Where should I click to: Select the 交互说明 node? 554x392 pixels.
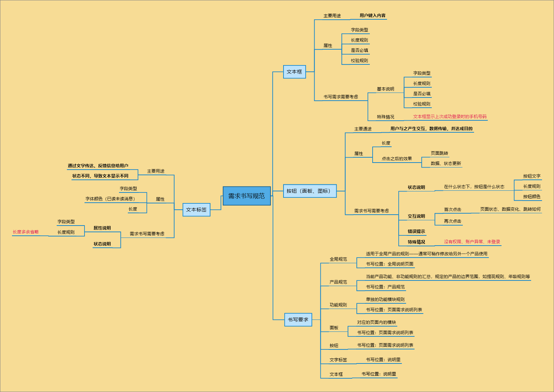pos(416,216)
